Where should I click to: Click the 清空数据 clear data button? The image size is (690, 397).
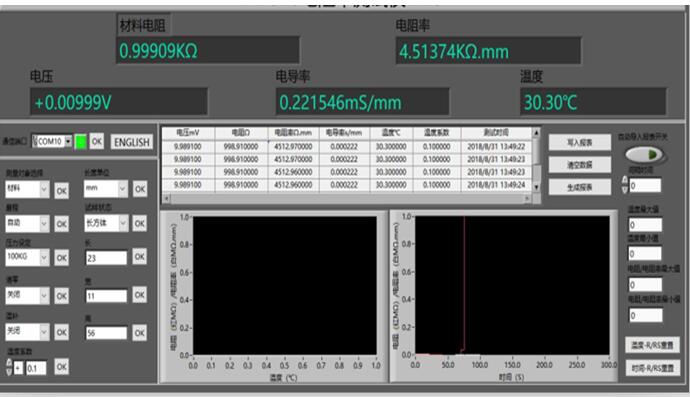tap(580, 165)
